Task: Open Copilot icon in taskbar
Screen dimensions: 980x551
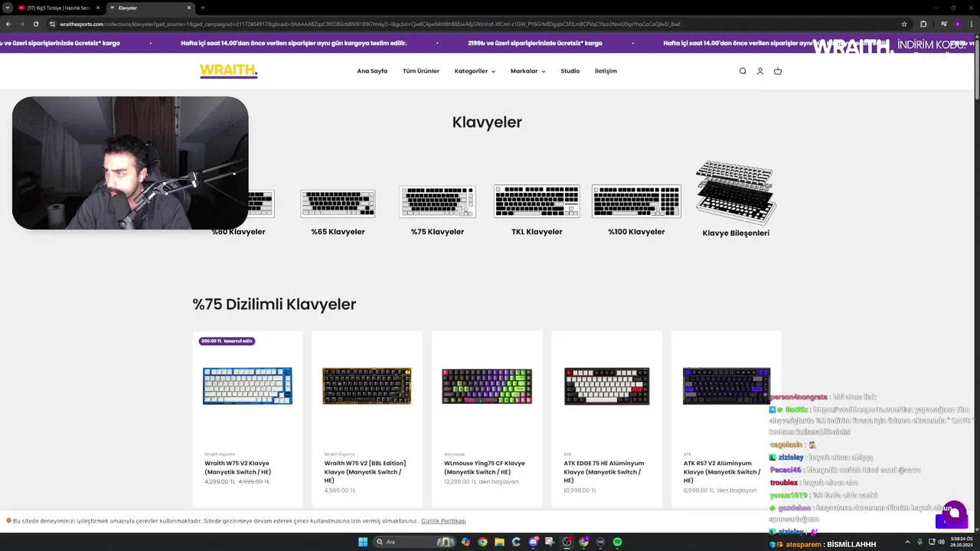Action: click(x=465, y=542)
